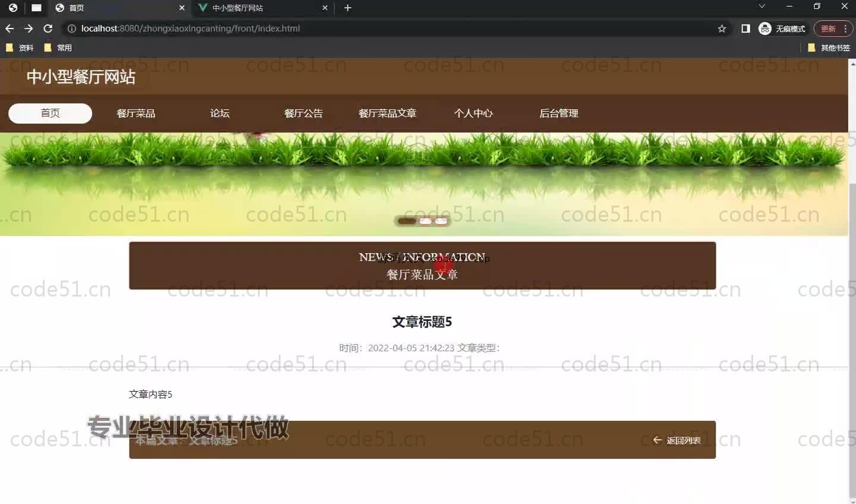Open the 资料 bookmarks folder
Image resolution: width=856 pixels, height=504 pixels.
[x=20, y=48]
